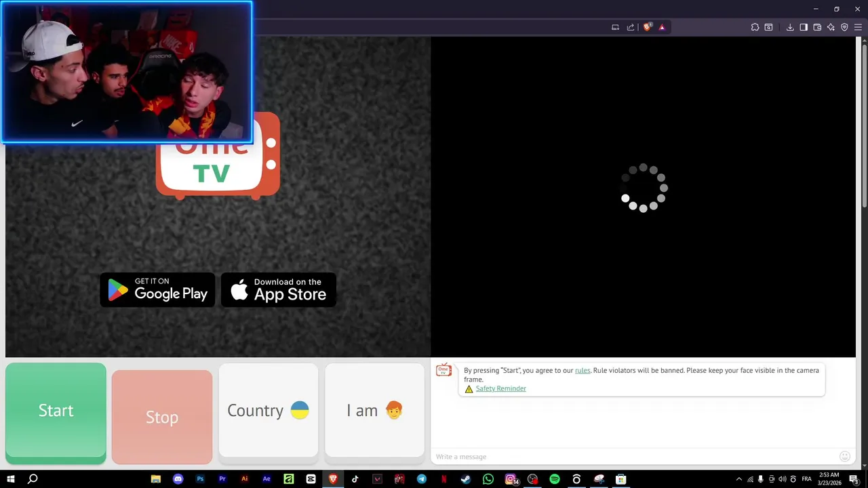Open the browser Extensions puzzle icon
This screenshot has width=868, height=488.
coord(755,27)
